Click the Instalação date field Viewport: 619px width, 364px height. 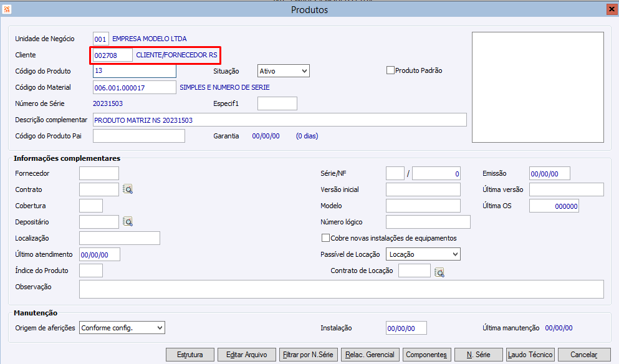(x=406, y=328)
